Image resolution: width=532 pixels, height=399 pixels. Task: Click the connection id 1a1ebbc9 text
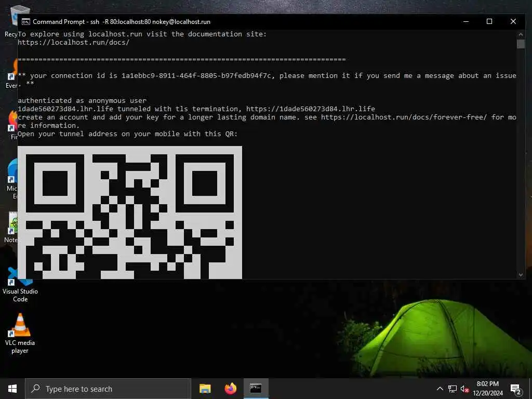click(x=196, y=76)
